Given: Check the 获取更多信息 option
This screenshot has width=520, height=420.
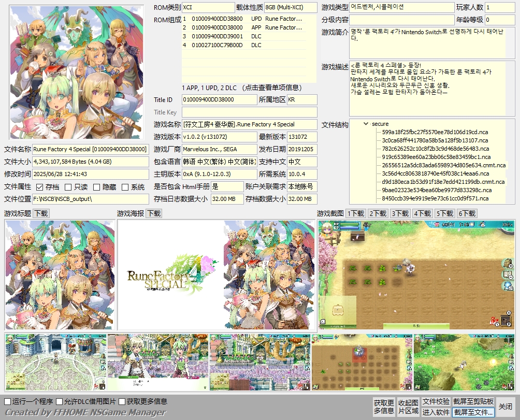Looking at the screenshot, I should click(122, 401).
